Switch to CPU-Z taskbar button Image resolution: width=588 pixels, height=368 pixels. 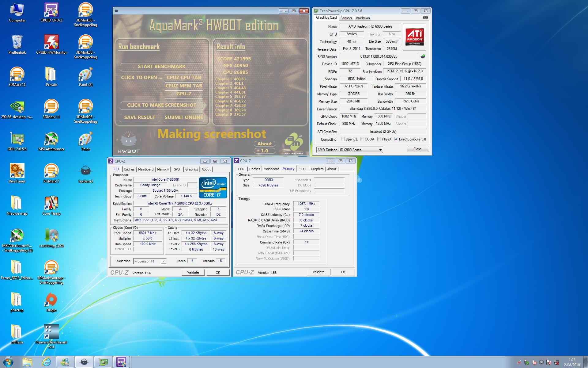click(122, 362)
